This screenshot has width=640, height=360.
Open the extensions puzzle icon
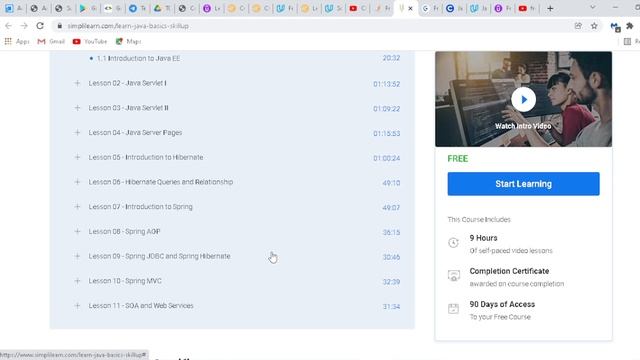[630, 26]
